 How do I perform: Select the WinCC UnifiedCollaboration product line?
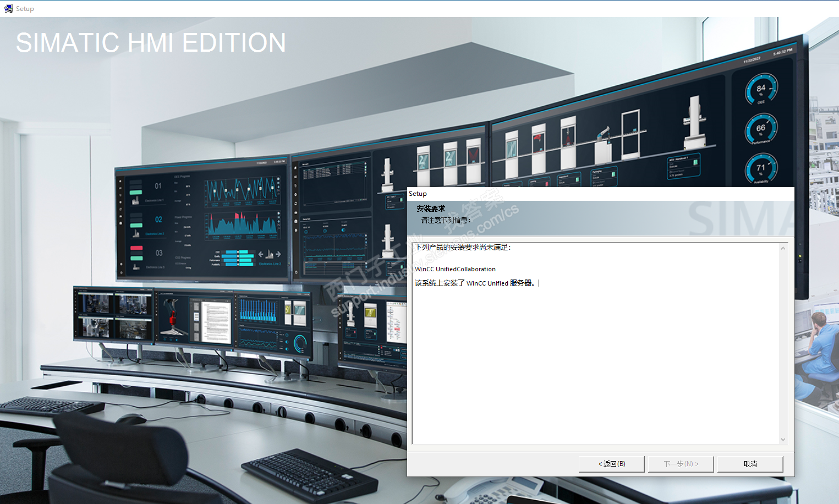455,269
